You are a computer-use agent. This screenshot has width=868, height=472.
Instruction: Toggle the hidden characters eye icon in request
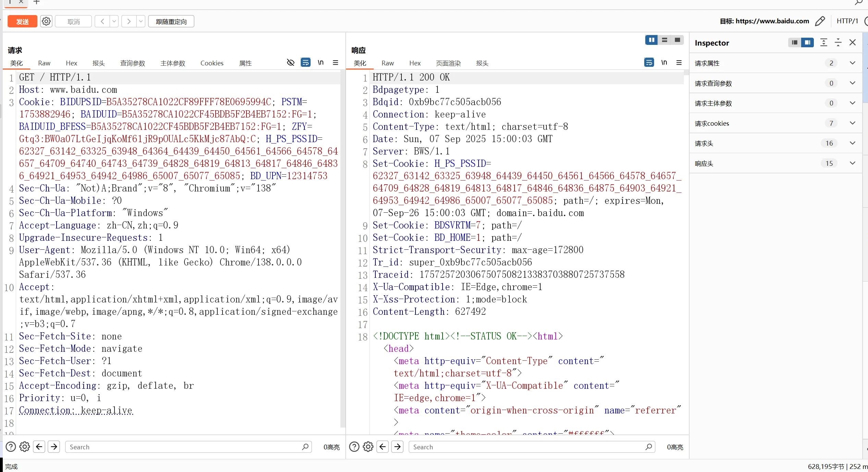(290, 63)
